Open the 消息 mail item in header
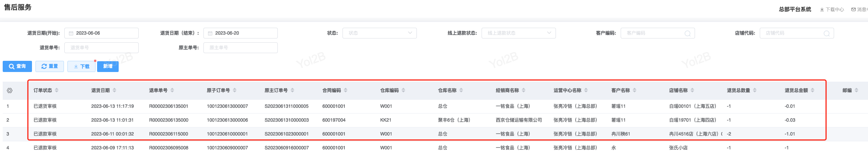Screen dimensions: 868x154 tap(860, 10)
